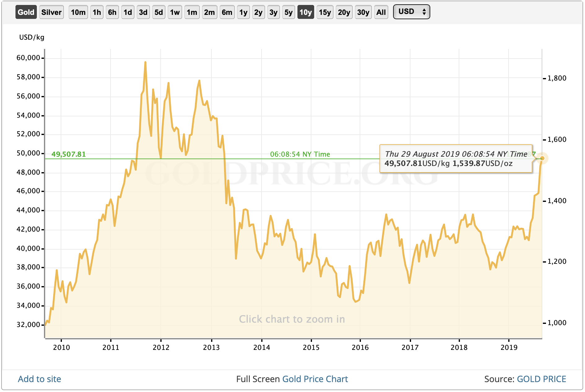Open the Add to site link

[x=39, y=379]
